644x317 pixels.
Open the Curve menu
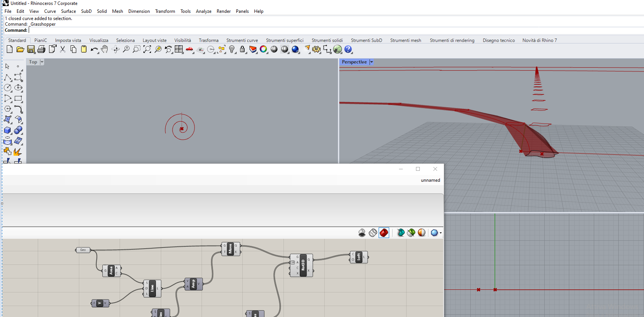(50, 11)
